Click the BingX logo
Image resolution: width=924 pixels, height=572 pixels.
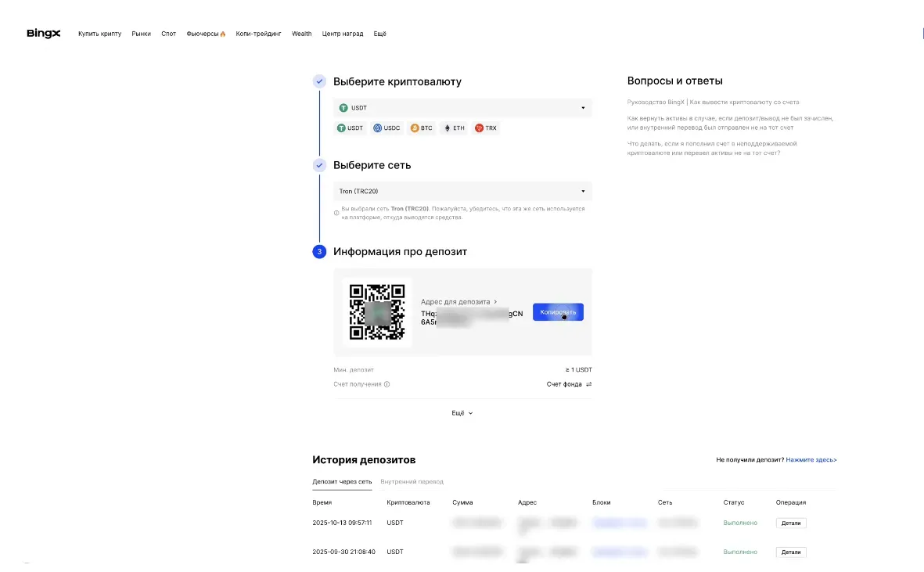click(43, 34)
